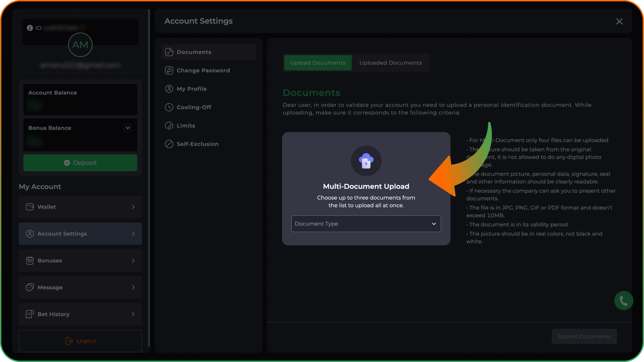Image resolution: width=644 pixels, height=362 pixels.
Task: Click the Logout arrow icon
Action: click(x=69, y=341)
